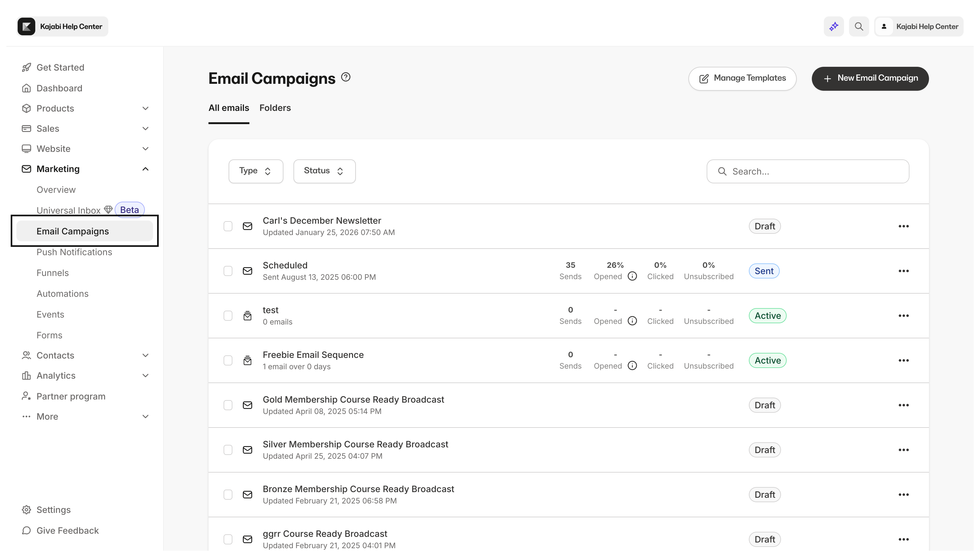Open the three-dot menu for Carl's December Newsletter
Screen dimensions: 980x557
click(x=903, y=226)
